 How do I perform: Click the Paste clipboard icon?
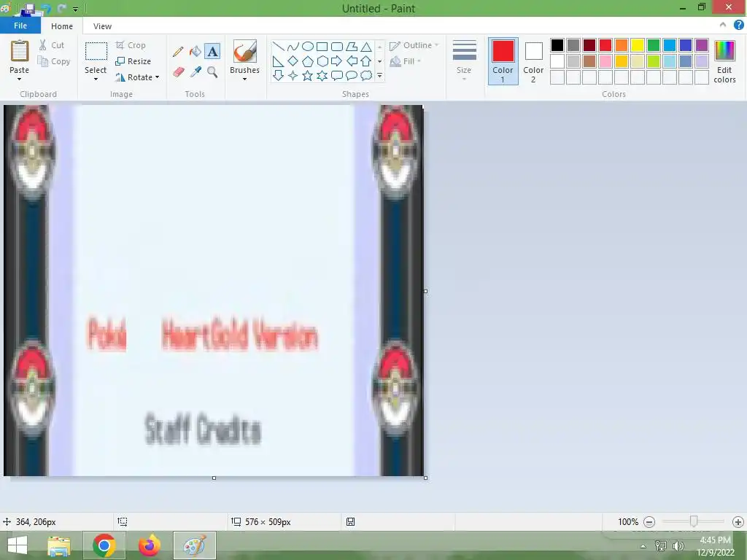click(x=20, y=51)
